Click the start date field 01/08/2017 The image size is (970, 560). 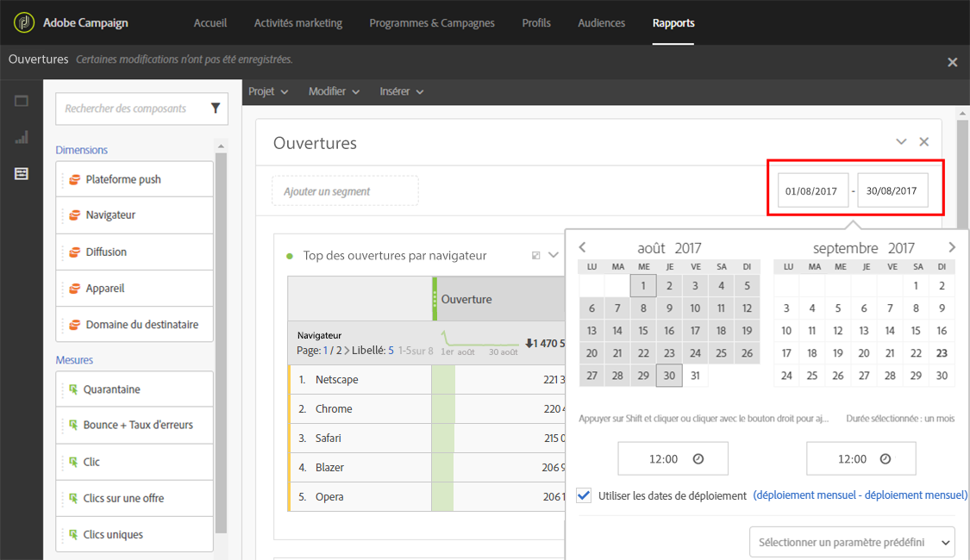[812, 191]
